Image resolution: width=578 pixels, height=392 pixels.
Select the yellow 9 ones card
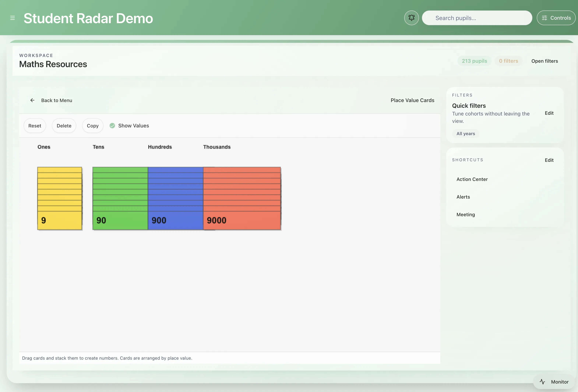pos(60,220)
